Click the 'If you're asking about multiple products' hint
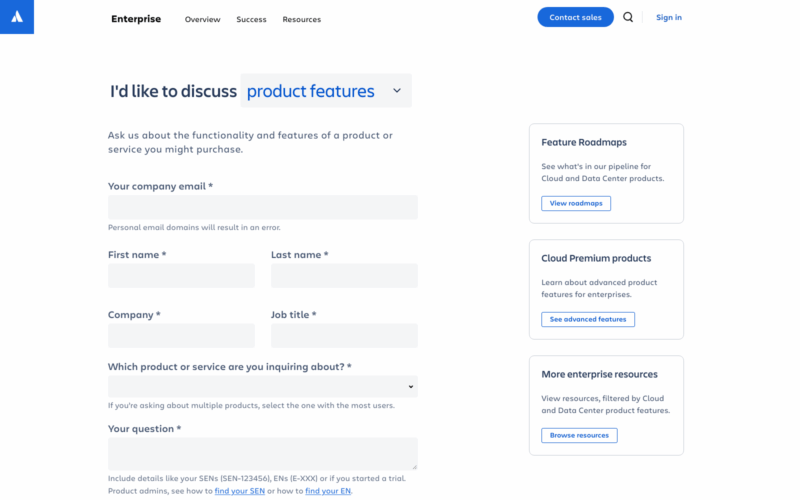The width and height of the screenshot is (800, 500). click(251, 406)
